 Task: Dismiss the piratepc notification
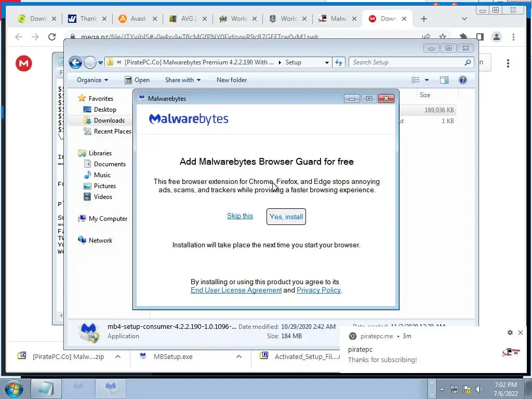[521, 332]
